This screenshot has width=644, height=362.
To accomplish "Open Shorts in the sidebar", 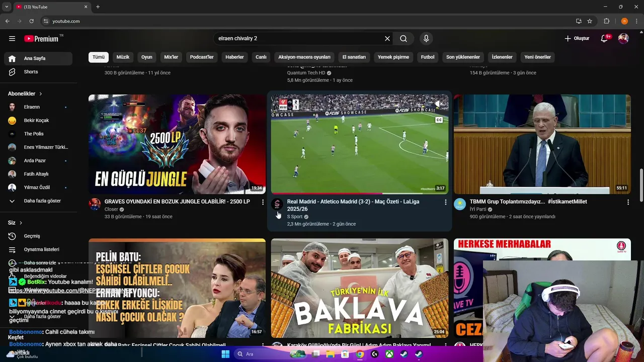I will pos(38,72).
